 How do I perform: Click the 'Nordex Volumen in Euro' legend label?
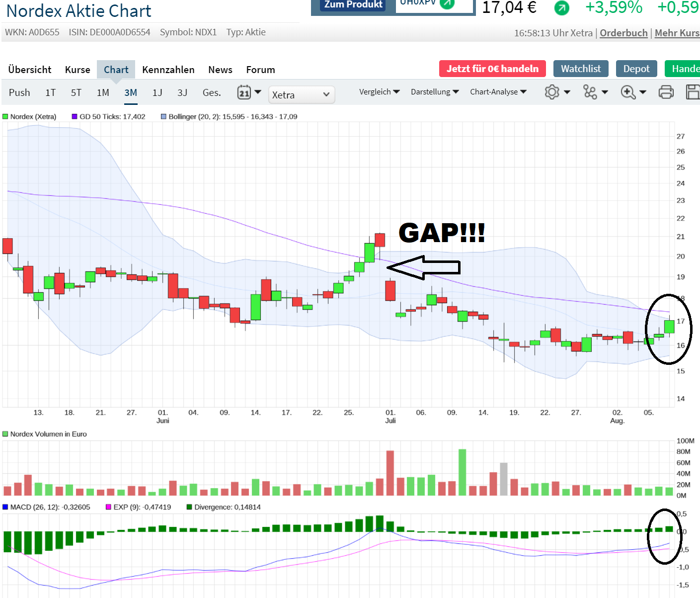49,434
